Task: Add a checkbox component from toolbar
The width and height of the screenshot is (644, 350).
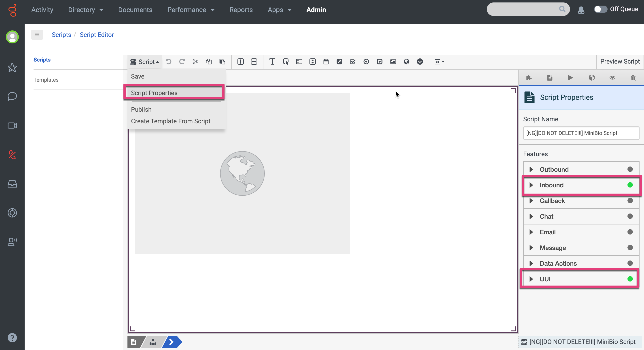Action: [x=353, y=62]
